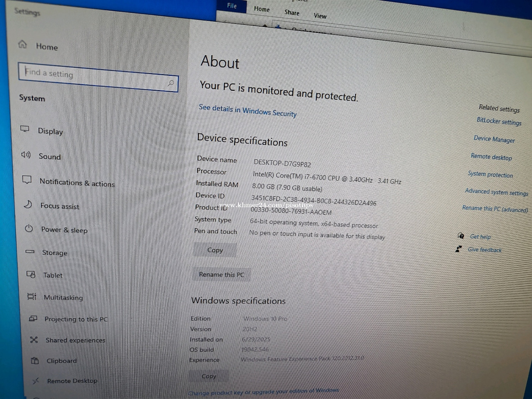Click the Notifications & actions icon
This screenshot has width=532, height=399.
coord(27,179)
